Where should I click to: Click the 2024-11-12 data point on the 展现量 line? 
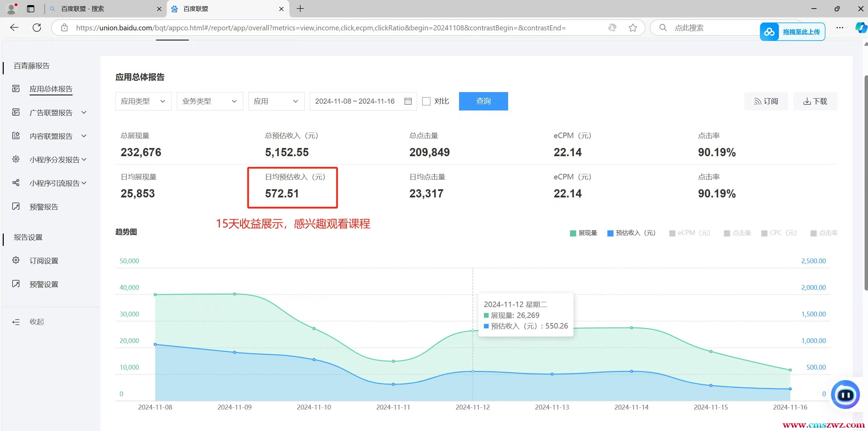[473, 331]
